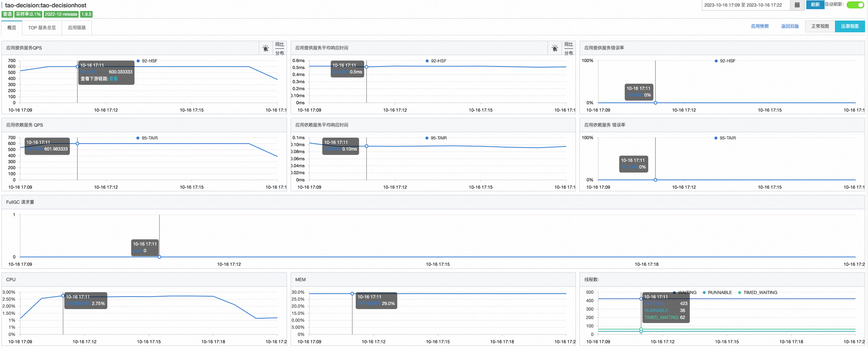Switch to the 正常视图 view
868x348 pixels.
pos(820,26)
